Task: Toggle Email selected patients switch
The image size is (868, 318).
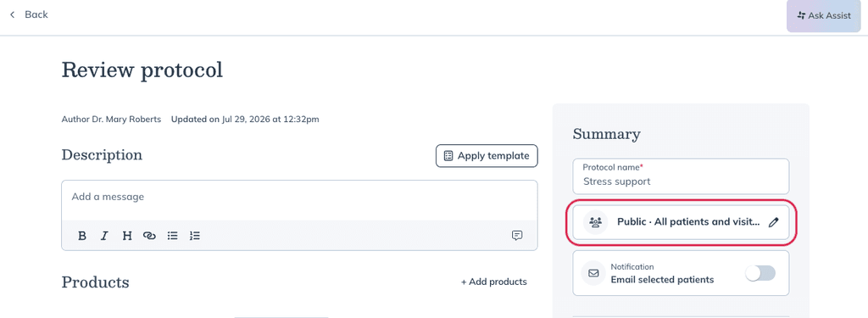Action: [x=760, y=273]
